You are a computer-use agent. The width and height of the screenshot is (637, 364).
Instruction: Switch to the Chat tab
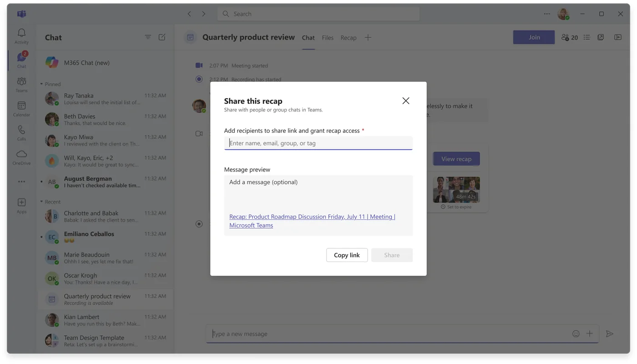(x=308, y=38)
